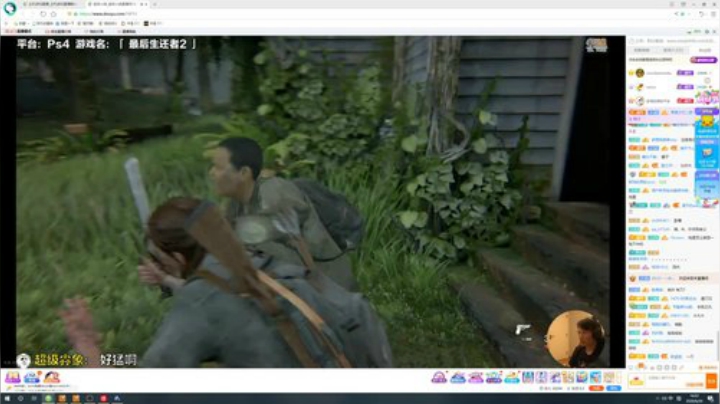Open Task View on the taskbar
The image size is (720, 404).
pos(34,398)
